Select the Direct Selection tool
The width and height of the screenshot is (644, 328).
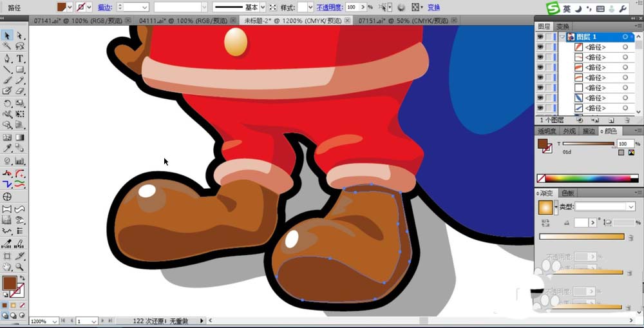(x=19, y=35)
